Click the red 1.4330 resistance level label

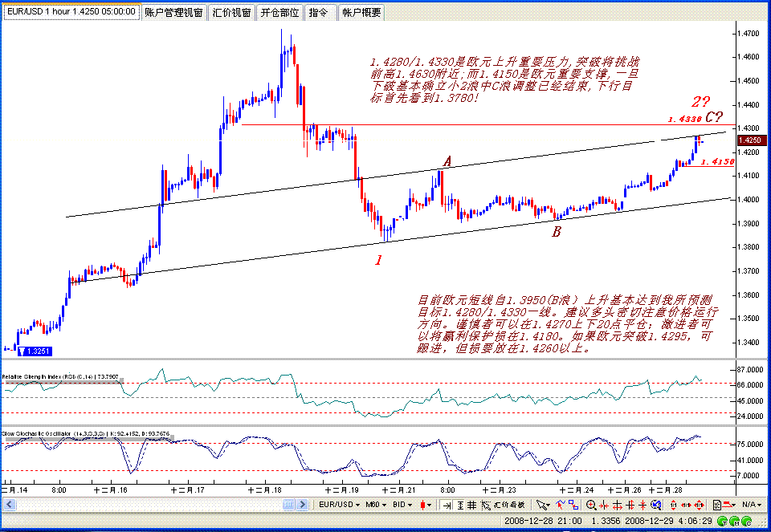[x=684, y=119]
